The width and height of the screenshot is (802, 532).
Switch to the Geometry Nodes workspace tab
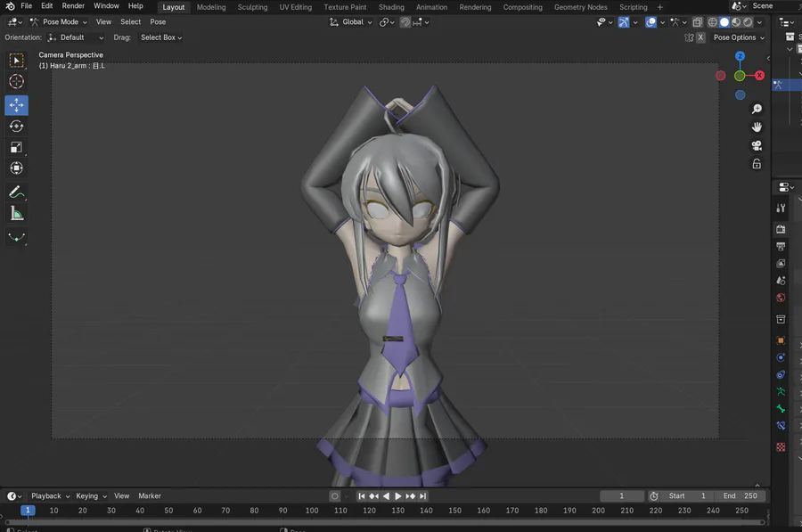pos(580,7)
